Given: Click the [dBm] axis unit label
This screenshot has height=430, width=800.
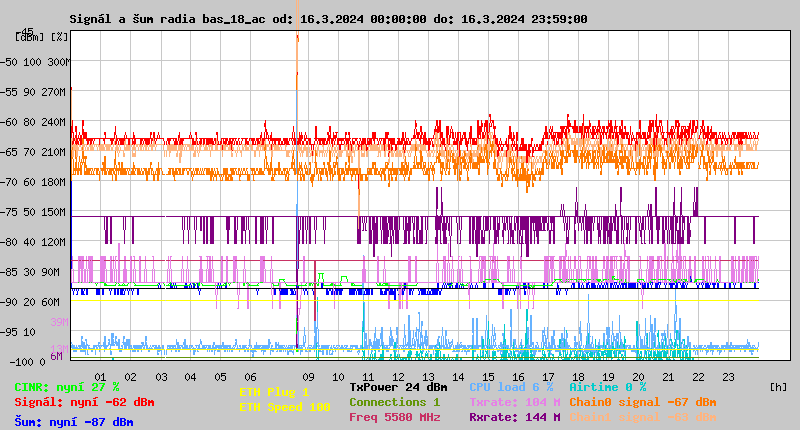Looking at the screenshot, I should point(30,37).
